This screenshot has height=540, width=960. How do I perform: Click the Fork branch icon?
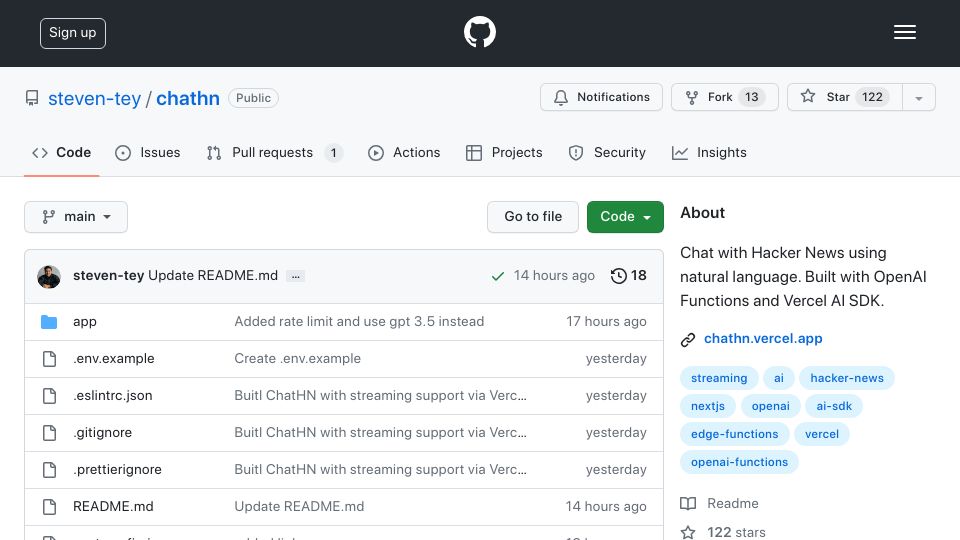692,98
